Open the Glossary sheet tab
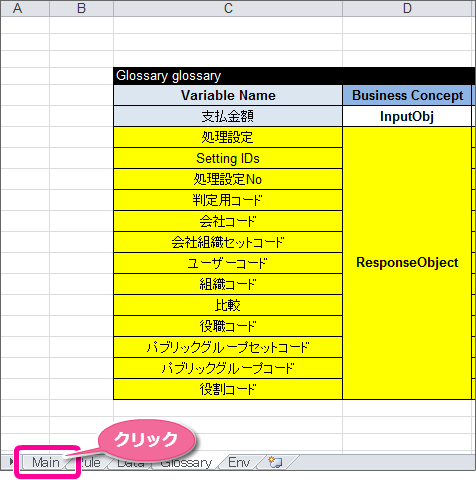 pos(187,463)
